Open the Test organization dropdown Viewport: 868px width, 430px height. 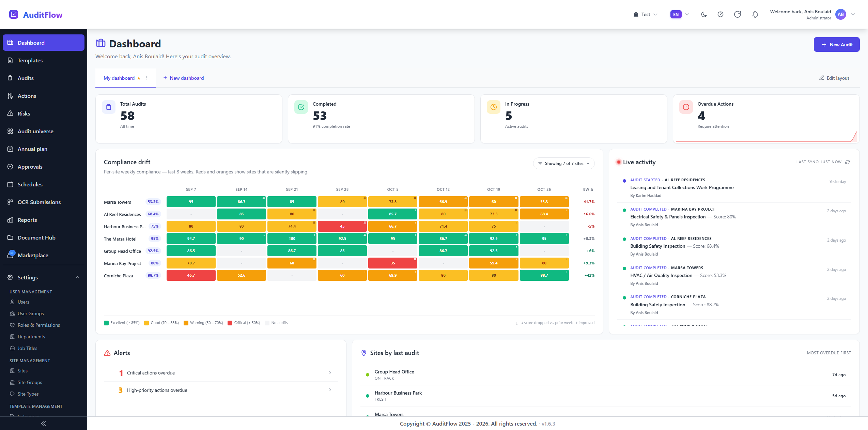(x=646, y=14)
